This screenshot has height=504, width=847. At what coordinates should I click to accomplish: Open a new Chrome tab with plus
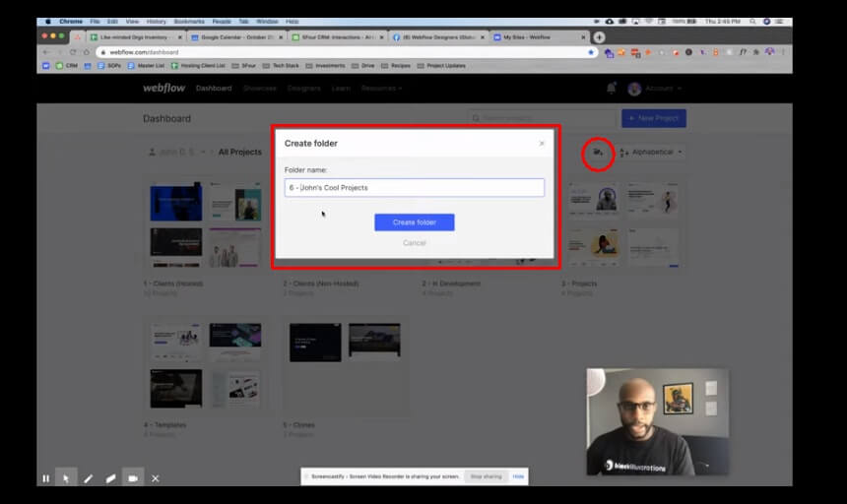point(599,37)
